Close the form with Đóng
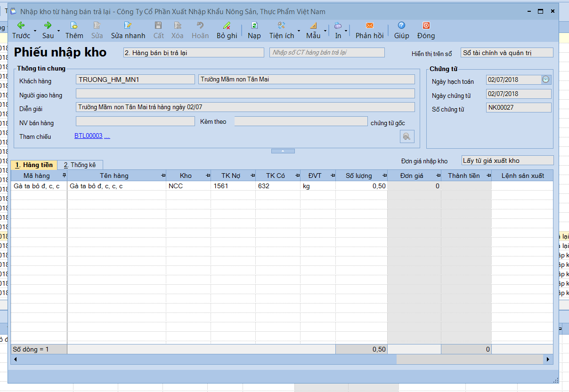This screenshot has width=569, height=392. point(426,30)
